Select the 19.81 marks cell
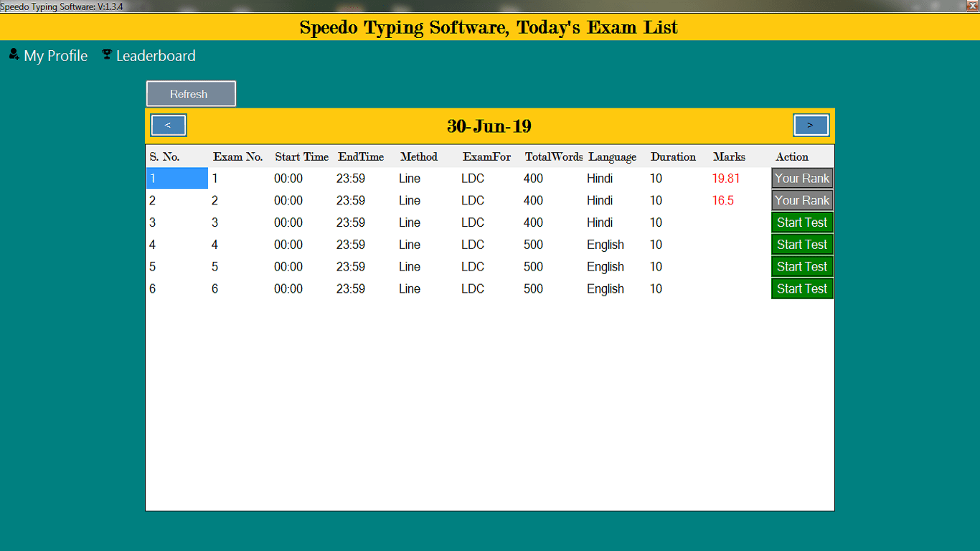Screen dimensions: 980x551 [725, 179]
